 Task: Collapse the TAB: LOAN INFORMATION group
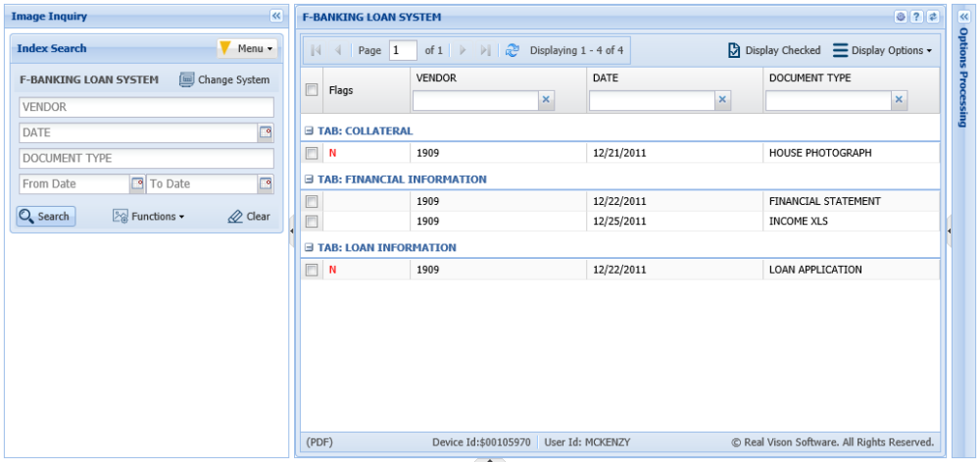pos(308,247)
